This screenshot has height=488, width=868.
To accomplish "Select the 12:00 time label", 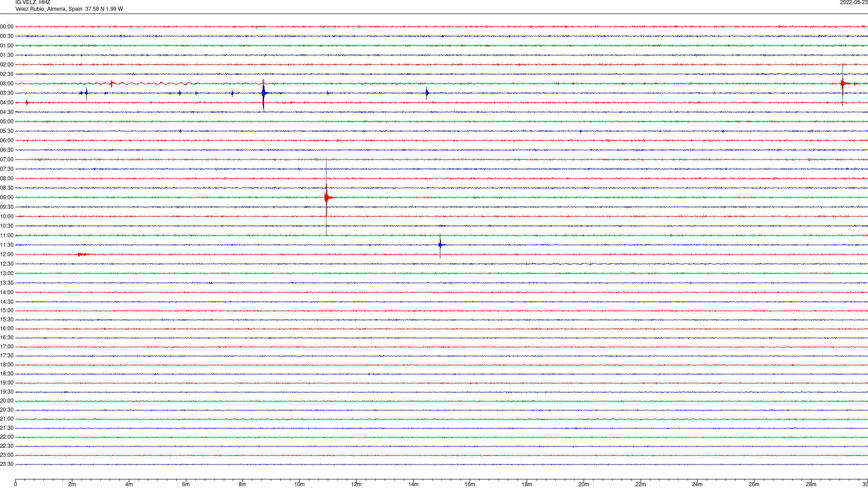I will [x=7, y=254].
